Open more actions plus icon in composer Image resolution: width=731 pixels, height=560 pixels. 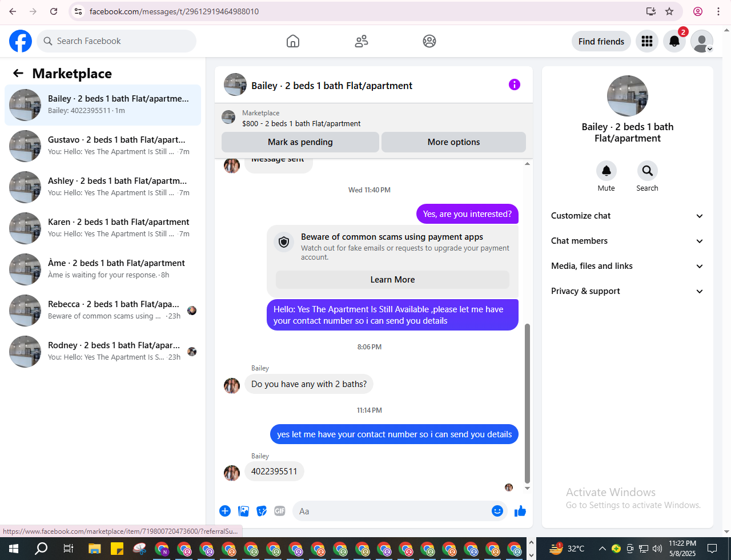point(225,511)
